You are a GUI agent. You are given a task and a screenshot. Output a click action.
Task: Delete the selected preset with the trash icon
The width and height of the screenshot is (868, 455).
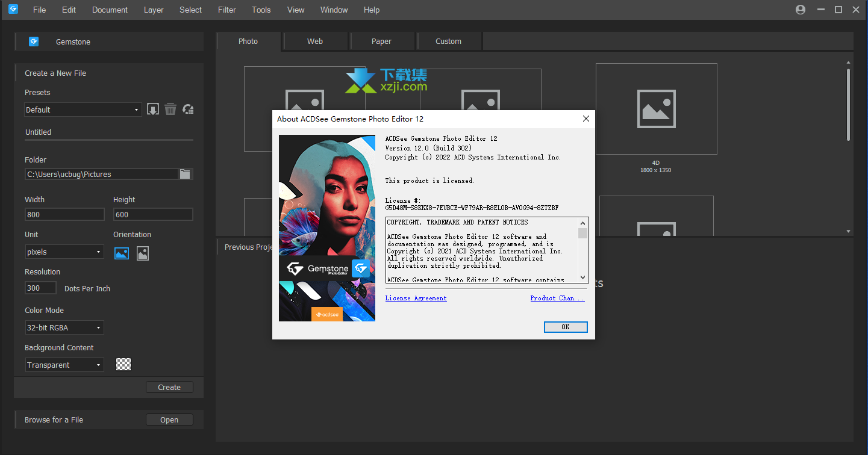click(x=170, y=110)
